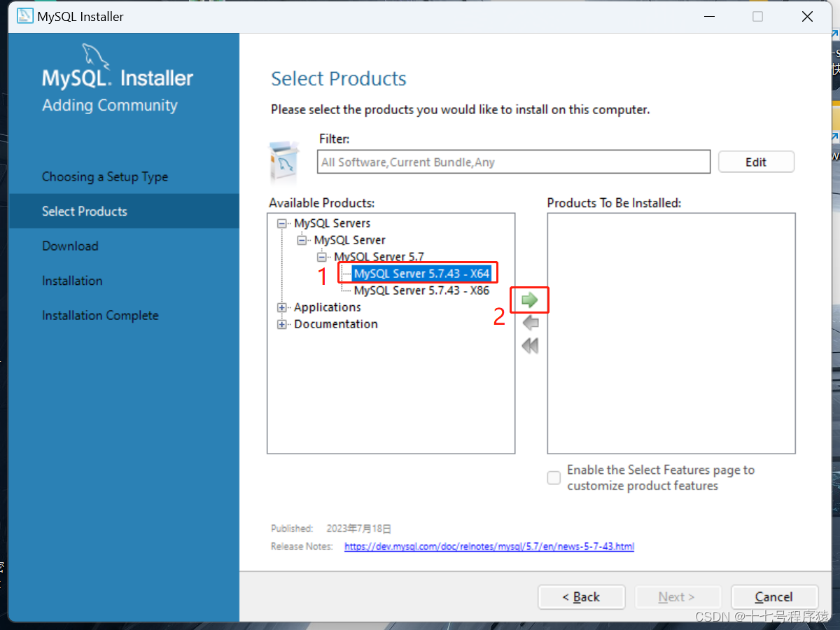Click the Edit filter button
840x630 pixels.
click(756, 162)
